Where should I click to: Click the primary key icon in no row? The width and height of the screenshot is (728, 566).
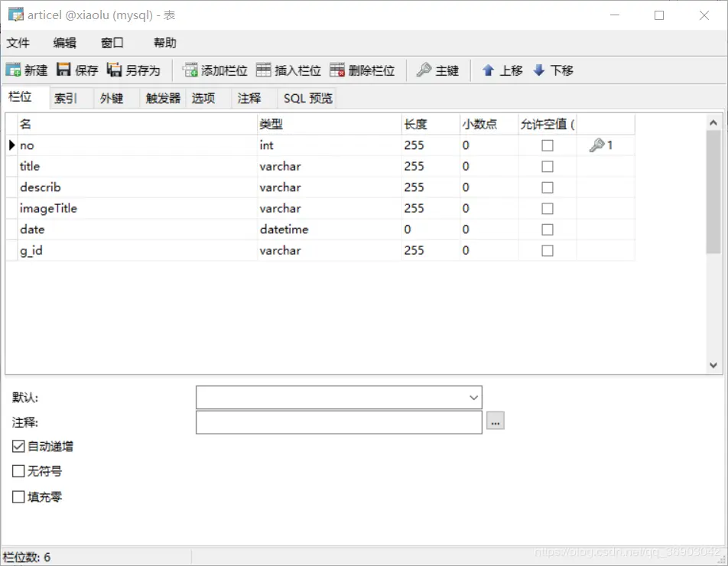click(596, 145)
